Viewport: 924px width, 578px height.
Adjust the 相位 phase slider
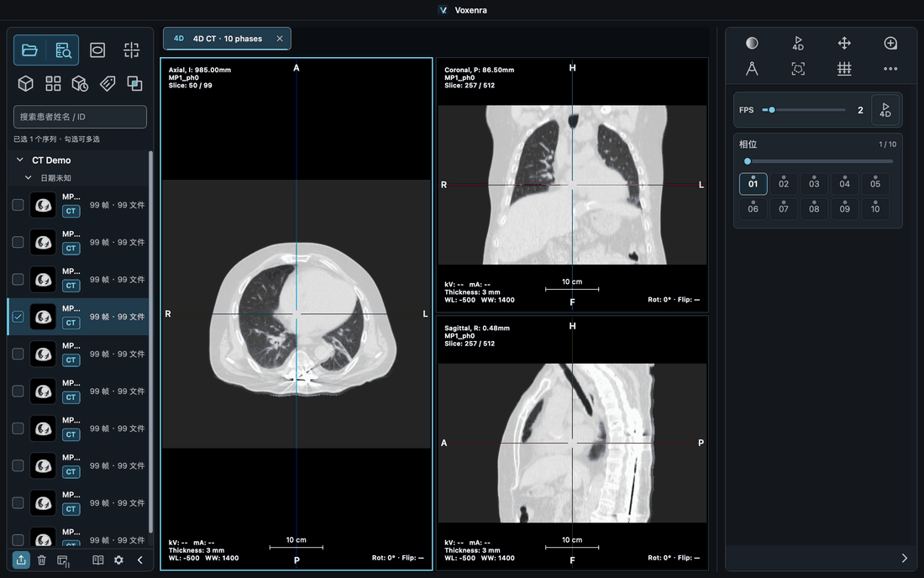pyautogui.click(x=818, y=161)
